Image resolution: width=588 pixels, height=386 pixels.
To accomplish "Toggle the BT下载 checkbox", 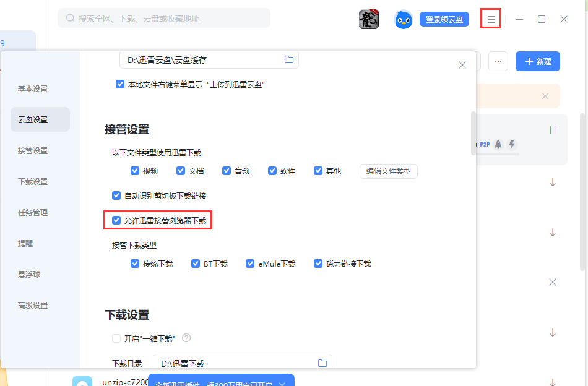I will [196, 264].
